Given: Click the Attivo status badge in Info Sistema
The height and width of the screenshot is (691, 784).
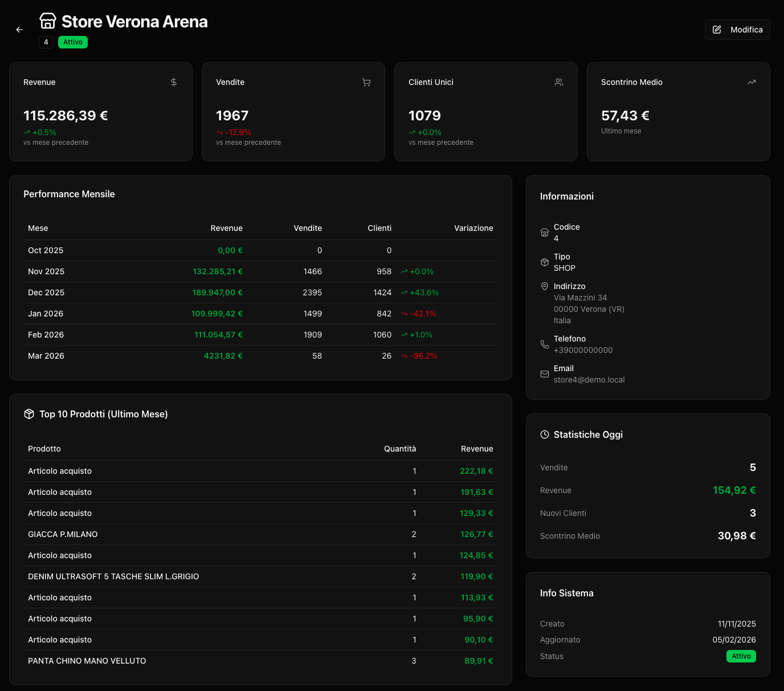Looking at the screenshot, I should 741,656.
